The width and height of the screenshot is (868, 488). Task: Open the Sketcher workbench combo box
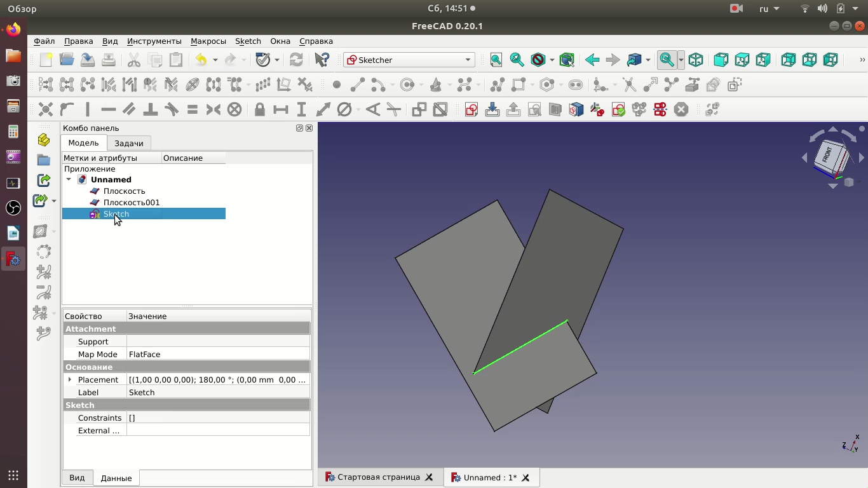coord(409,60)
